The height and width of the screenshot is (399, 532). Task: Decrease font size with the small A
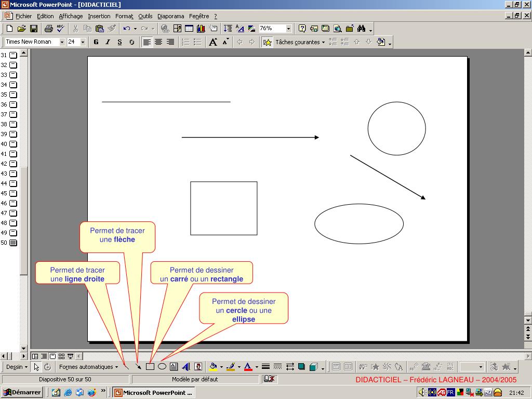[225, 42]
